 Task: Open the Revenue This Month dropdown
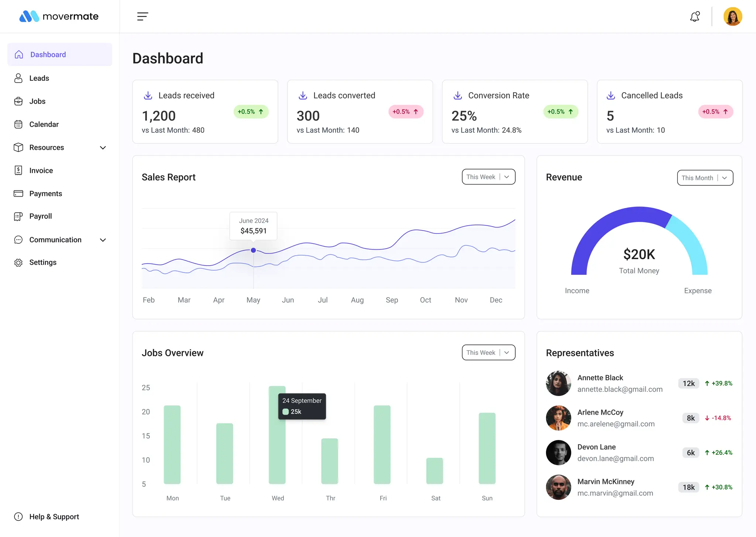pyautogui.click(x=705, y=178)
